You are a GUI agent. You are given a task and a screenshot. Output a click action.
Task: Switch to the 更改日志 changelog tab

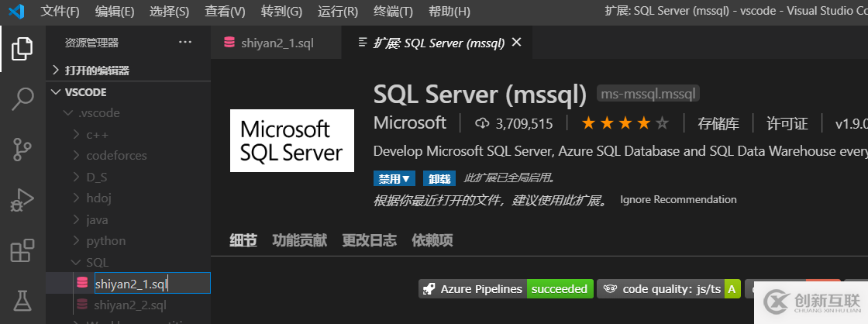369,240
